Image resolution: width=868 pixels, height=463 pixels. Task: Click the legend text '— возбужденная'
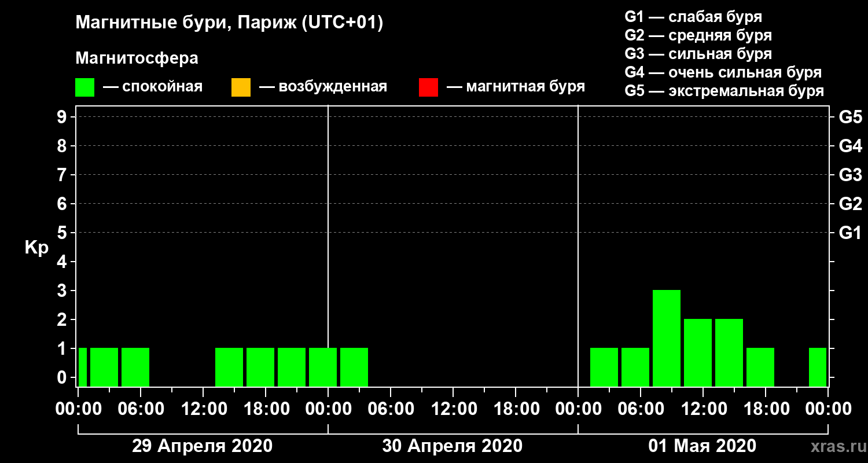(323, 87)
